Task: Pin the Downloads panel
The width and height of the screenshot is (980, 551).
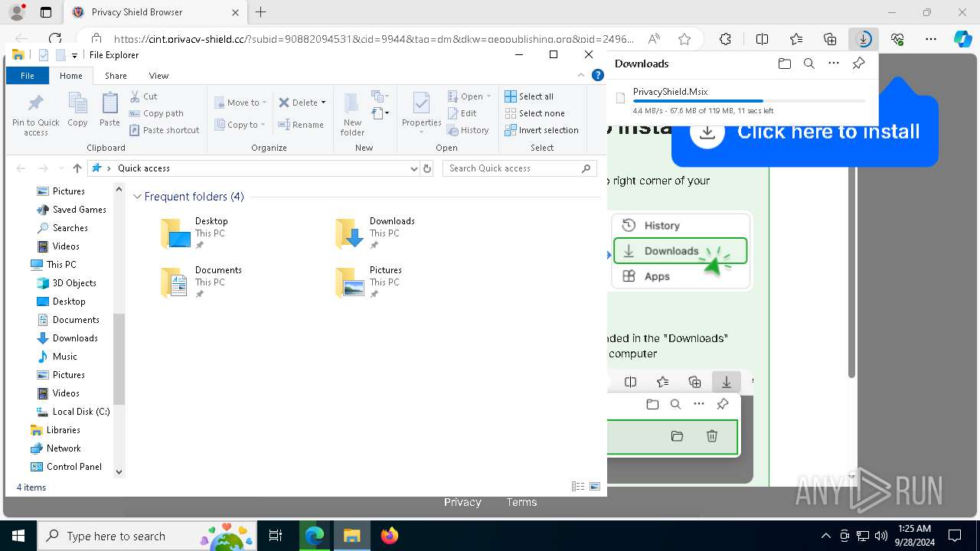Action: point(859,64)
